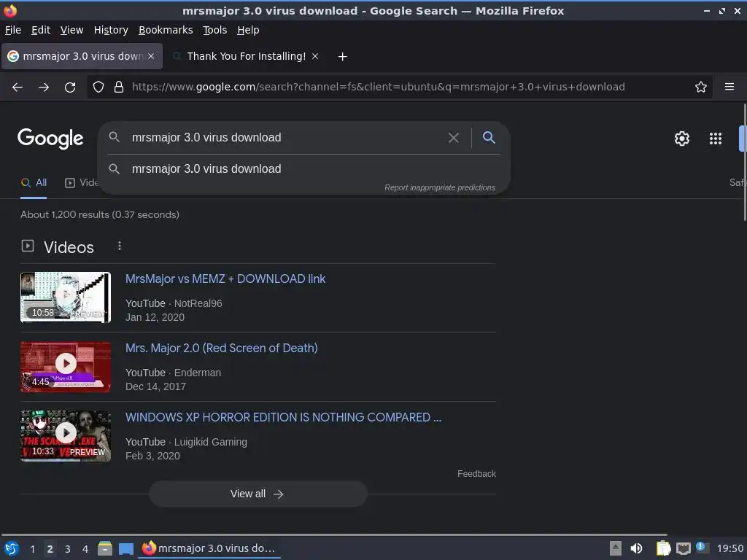Open 'WINDOWS XP HORROR EDITION' video link
This screenshot has height=560, width=747.
(284, 418)
